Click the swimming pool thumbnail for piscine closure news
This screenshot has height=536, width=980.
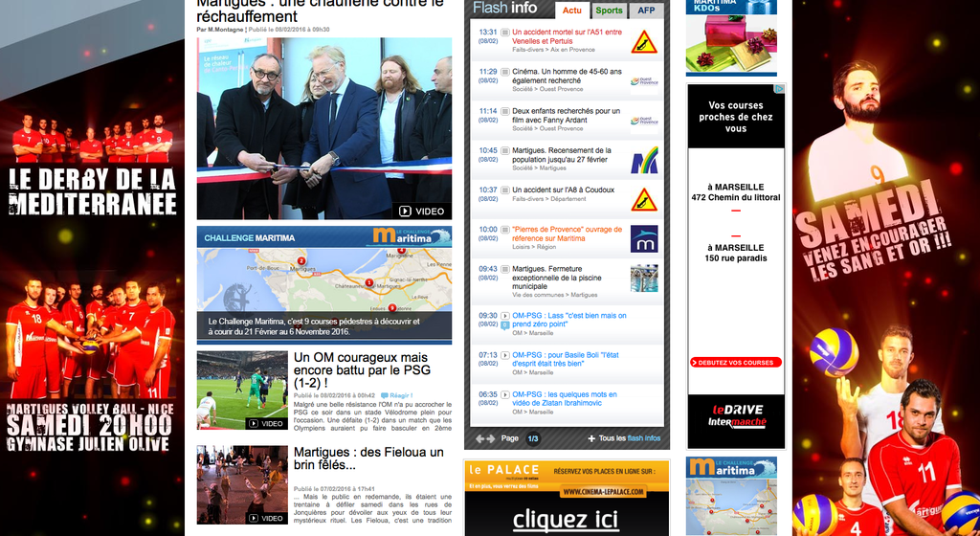point(643,278)
